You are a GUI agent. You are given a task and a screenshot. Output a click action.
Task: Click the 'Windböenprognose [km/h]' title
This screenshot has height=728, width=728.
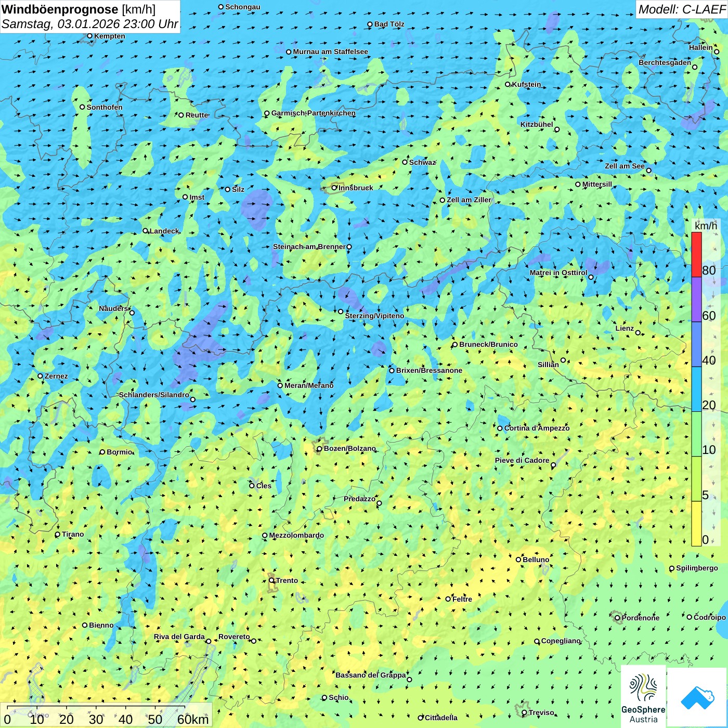tap(79, 9)
